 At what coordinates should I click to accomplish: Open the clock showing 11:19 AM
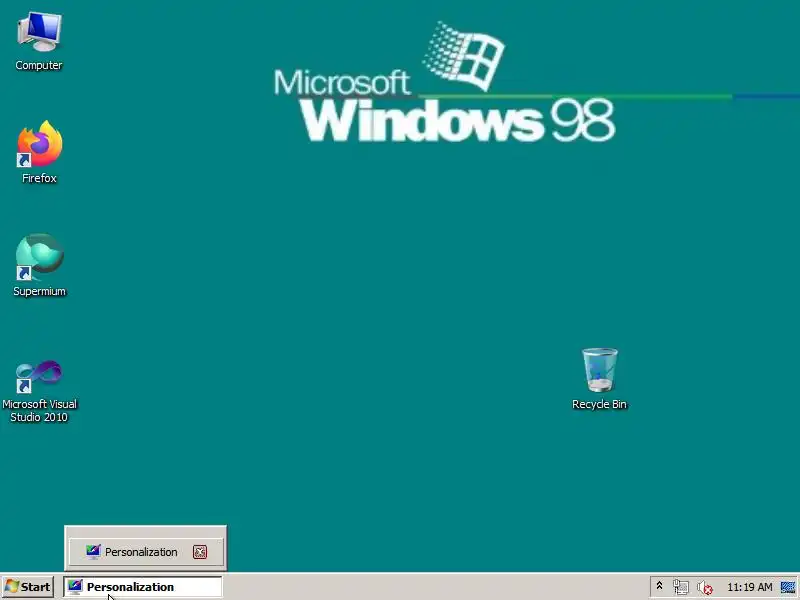[749, 587]
